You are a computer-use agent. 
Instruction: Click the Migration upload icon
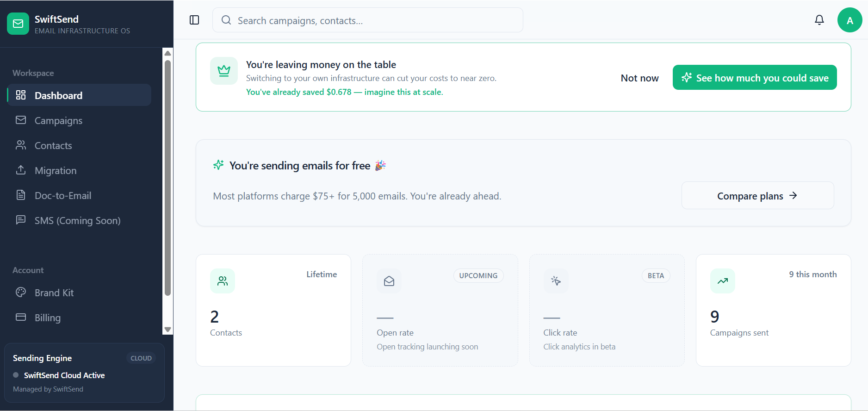pos(21,170)
